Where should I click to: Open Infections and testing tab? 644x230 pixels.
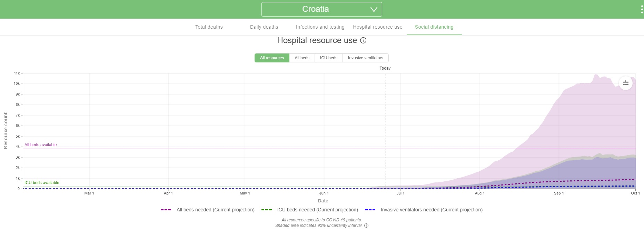pyautogui.click(x=320, y=27)
